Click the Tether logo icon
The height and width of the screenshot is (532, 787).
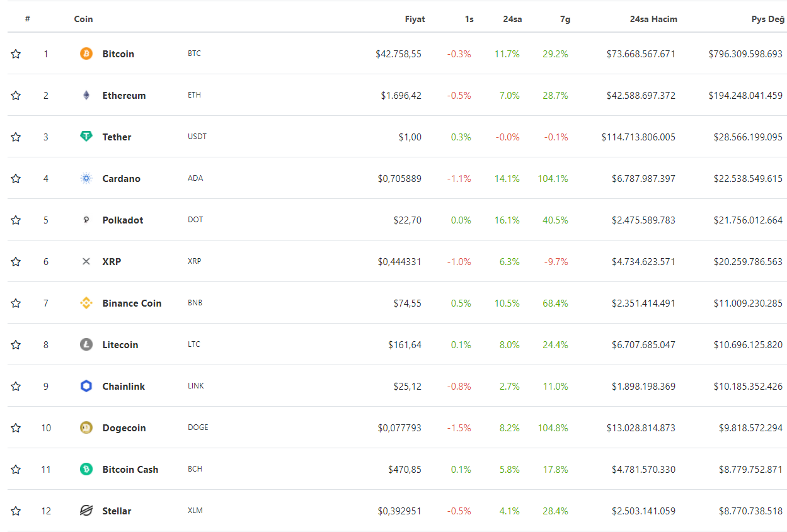pyautogui.click(x=86, y=137)
